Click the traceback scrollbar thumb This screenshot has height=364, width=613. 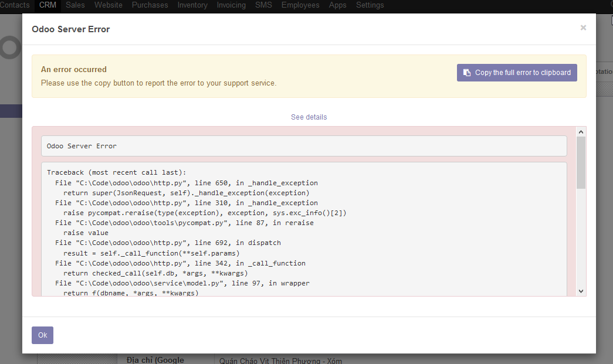581,162
